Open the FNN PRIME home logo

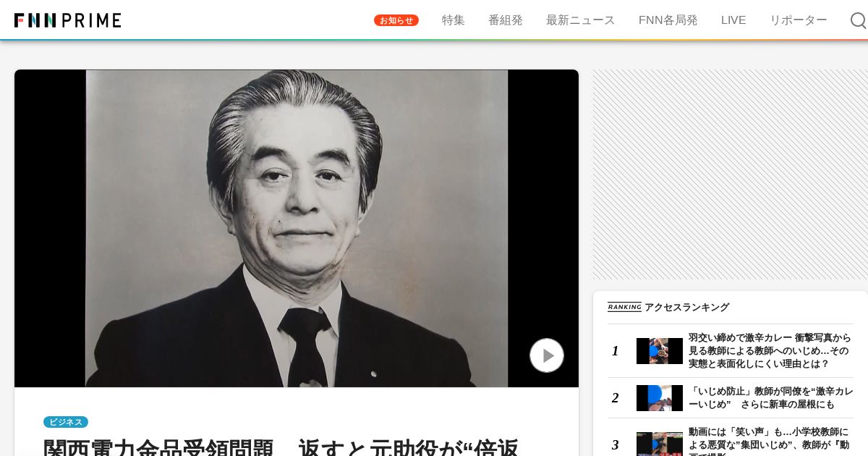tap(67, 20)
